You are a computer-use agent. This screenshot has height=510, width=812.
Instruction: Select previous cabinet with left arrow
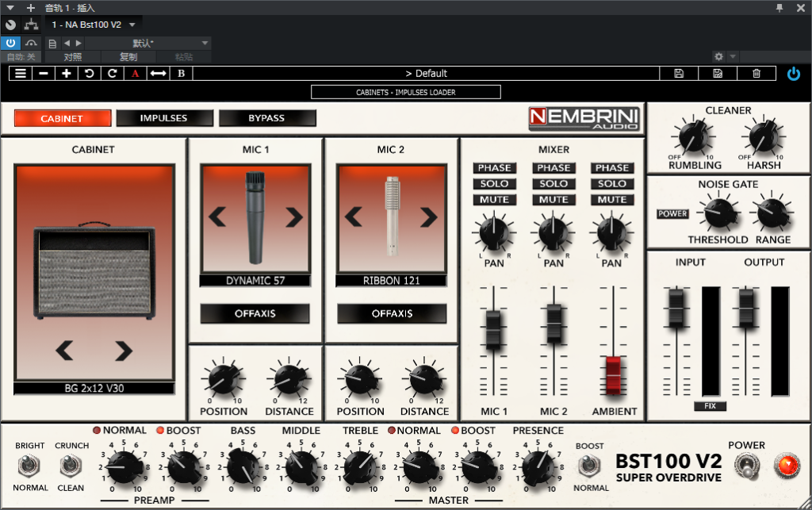click(x=65, y=351)
